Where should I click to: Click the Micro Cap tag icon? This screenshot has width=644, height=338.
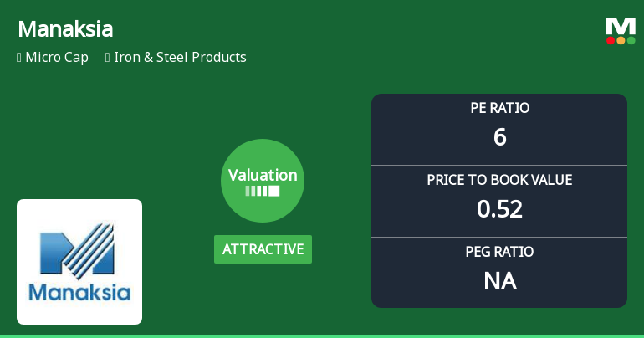tap(19, 58)
